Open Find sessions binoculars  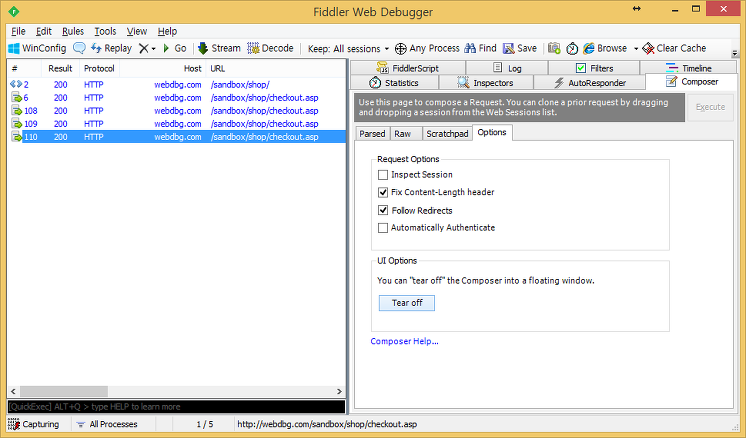pyautogui.click(x=481, y=48)
